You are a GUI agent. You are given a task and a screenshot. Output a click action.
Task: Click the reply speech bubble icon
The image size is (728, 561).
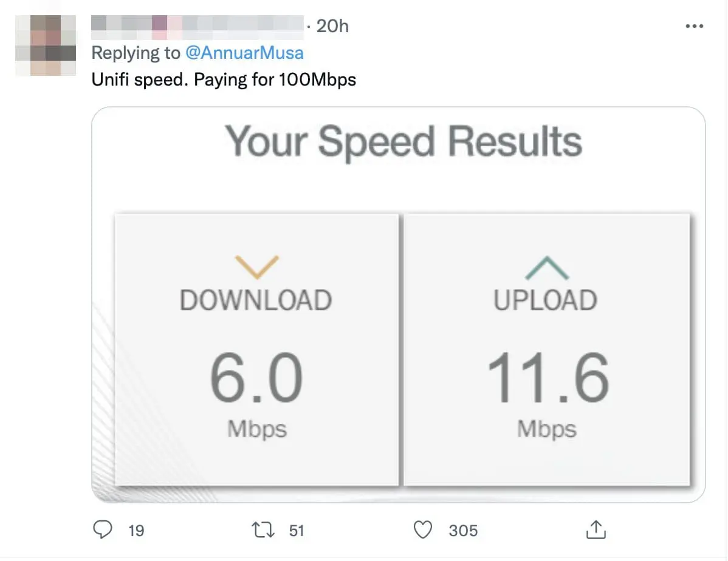(102, 530)
